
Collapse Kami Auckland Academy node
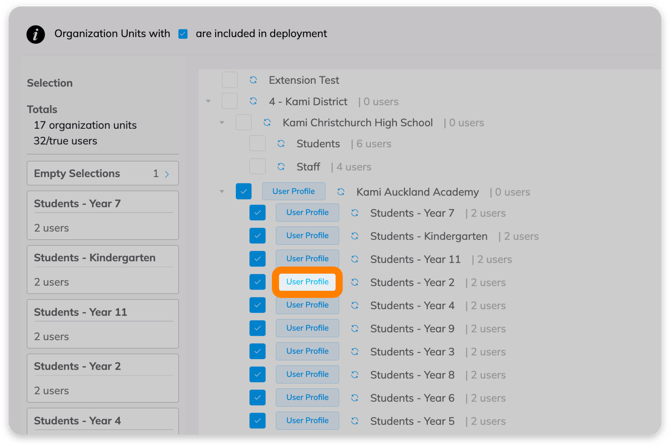(x=222, y=191)
